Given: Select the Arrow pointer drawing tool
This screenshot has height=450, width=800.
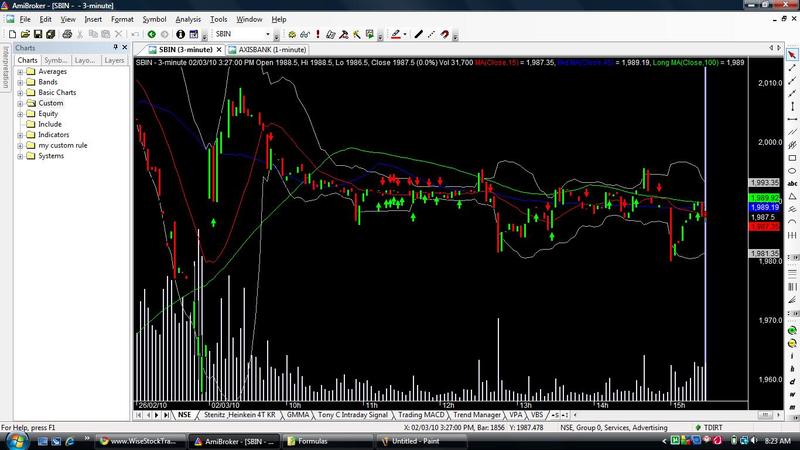Looking at the screenshot, I should click(x=792, y=55).
